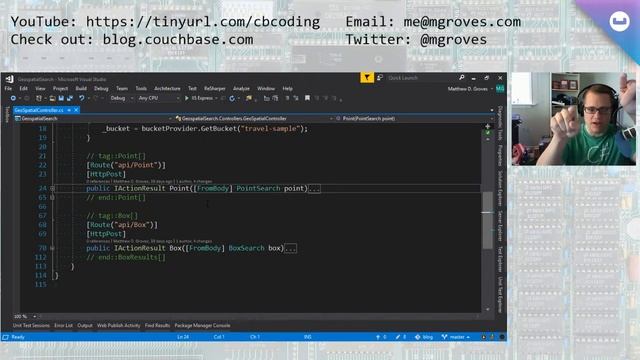This screenshot has height=360, width=640.
Task: Open the Debug menu
Action: 101,89
